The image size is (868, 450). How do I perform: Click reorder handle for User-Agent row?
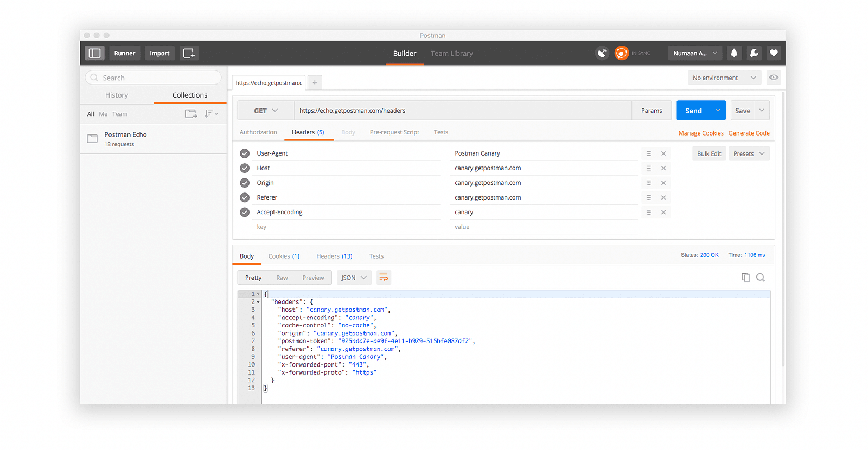(649, 153)
